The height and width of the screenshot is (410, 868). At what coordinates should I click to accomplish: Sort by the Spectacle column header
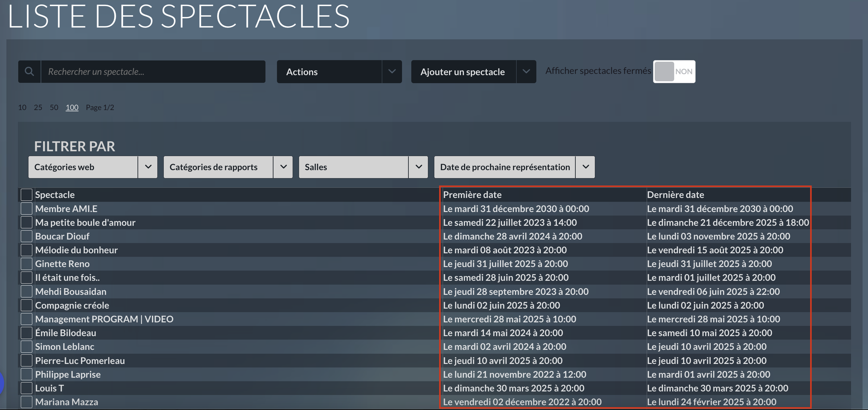[55, 195]
